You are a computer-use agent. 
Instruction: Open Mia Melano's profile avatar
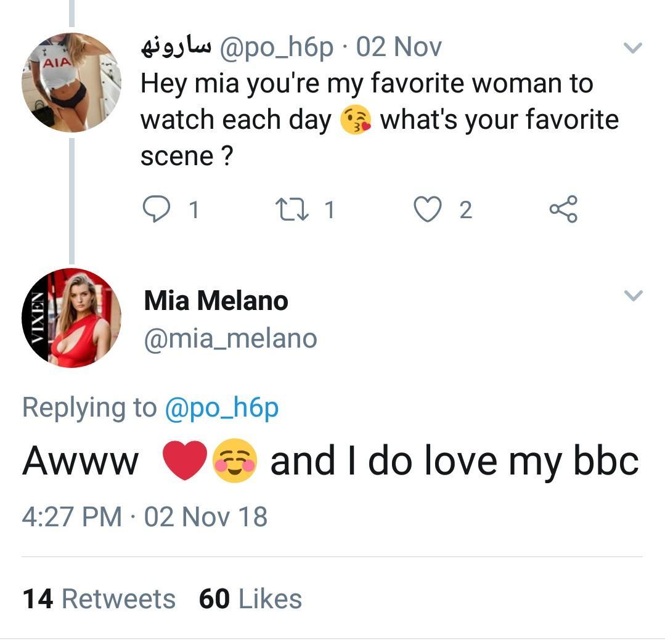pos(71,318)
